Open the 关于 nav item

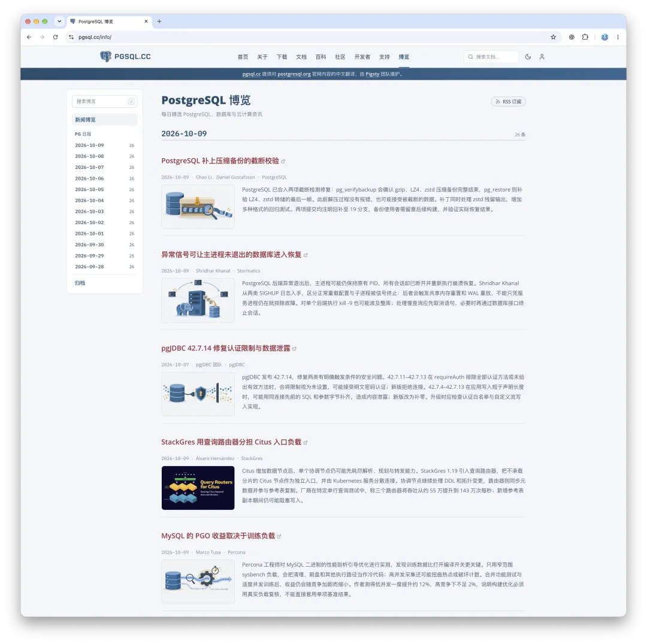262,57
